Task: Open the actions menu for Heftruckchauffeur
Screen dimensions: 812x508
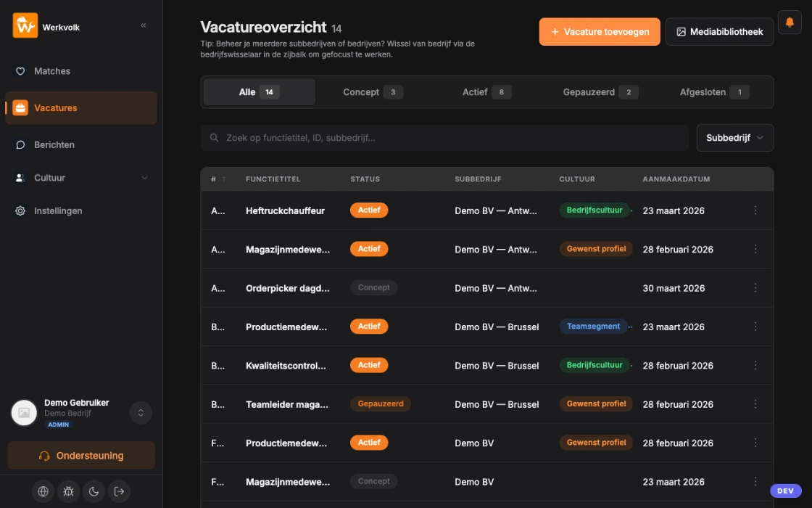Action: (x=755, y=210)
